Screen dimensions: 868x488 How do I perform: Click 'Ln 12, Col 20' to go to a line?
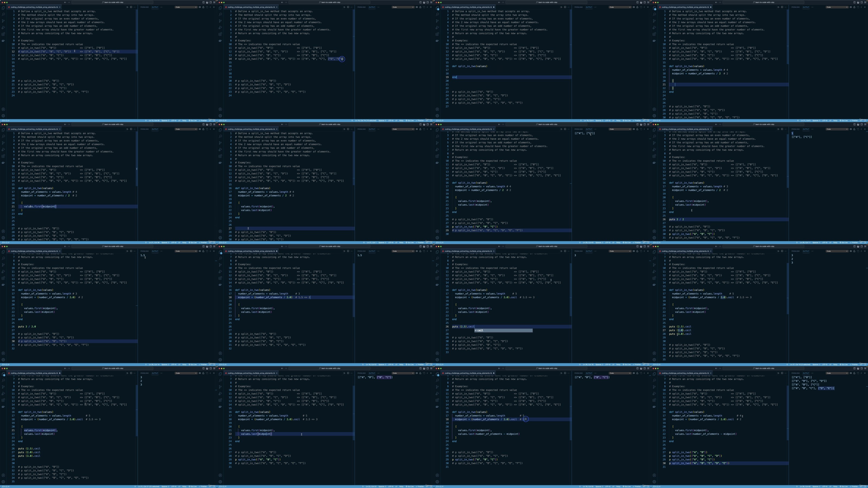tap(155, 120)
